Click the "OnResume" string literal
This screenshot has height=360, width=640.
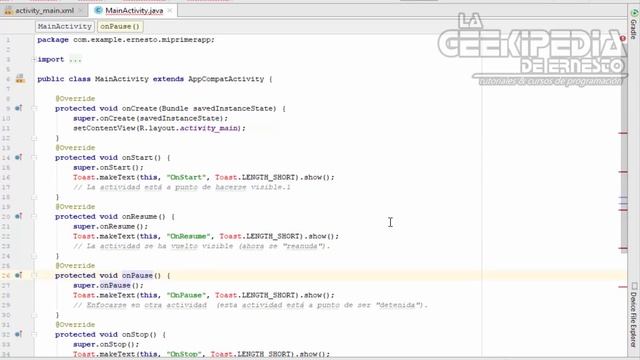pos(189,236)
